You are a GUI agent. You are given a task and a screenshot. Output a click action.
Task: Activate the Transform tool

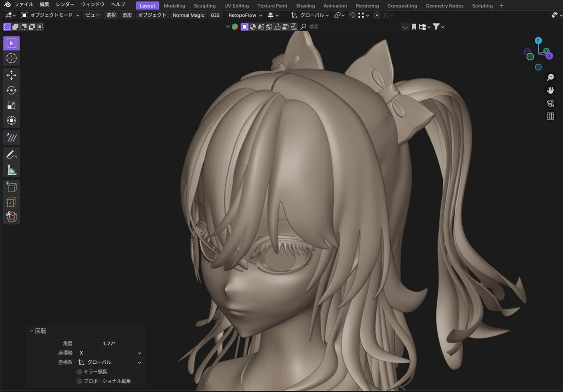point(12,121)
